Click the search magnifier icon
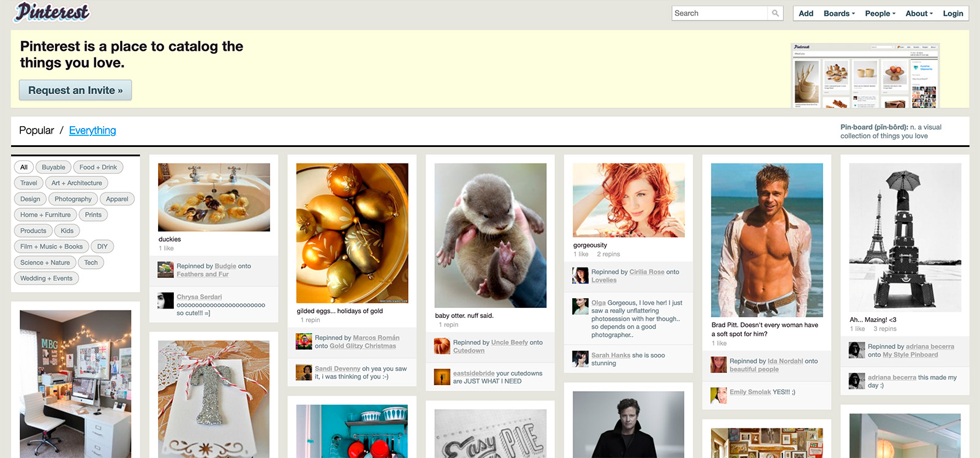The height and width of the screenshot is (458, 980). (775, 13)
